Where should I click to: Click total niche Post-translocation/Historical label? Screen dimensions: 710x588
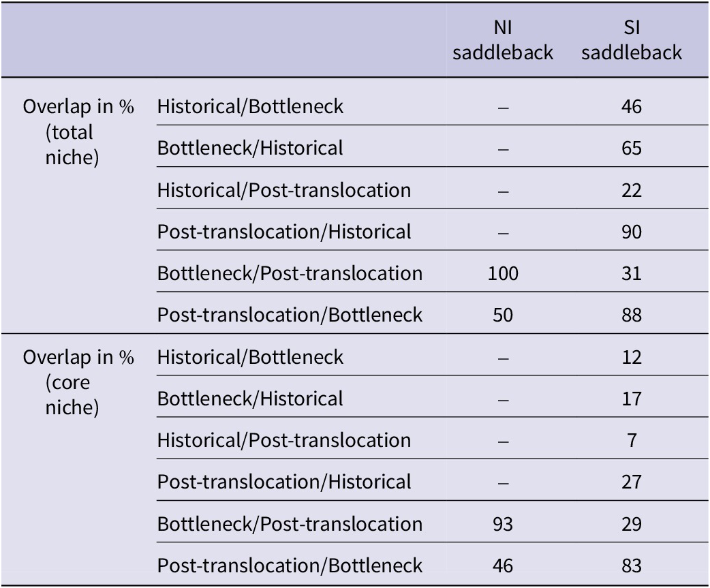(x=284, y=232)
